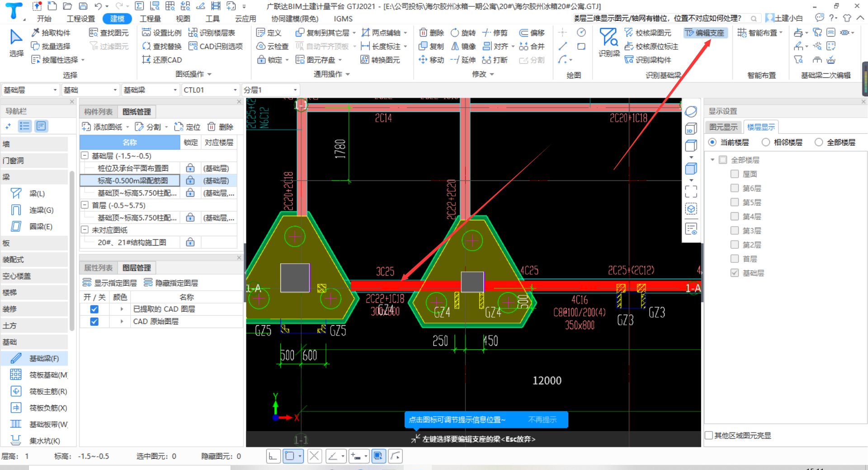Viewport: 868px width, 470px height.
Task: Select 相邻楼层 radio button
Action: coord(766,142)
